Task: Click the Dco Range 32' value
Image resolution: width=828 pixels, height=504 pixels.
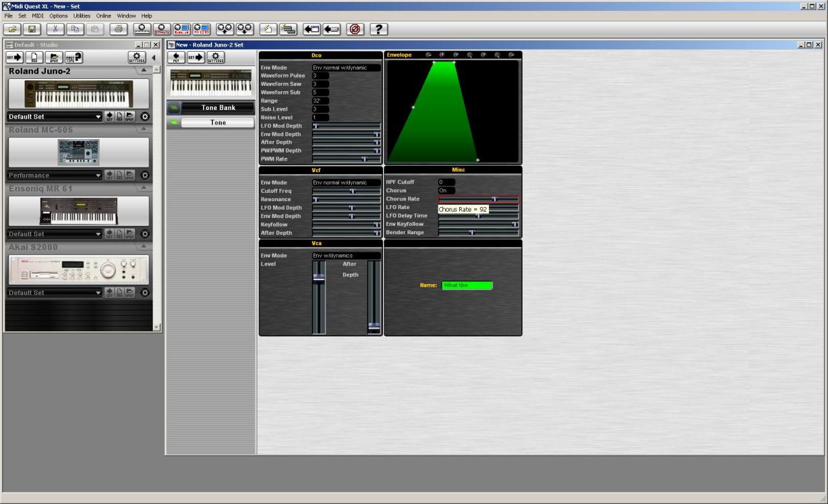Action: pyautogui.click(x=320, y=101)
